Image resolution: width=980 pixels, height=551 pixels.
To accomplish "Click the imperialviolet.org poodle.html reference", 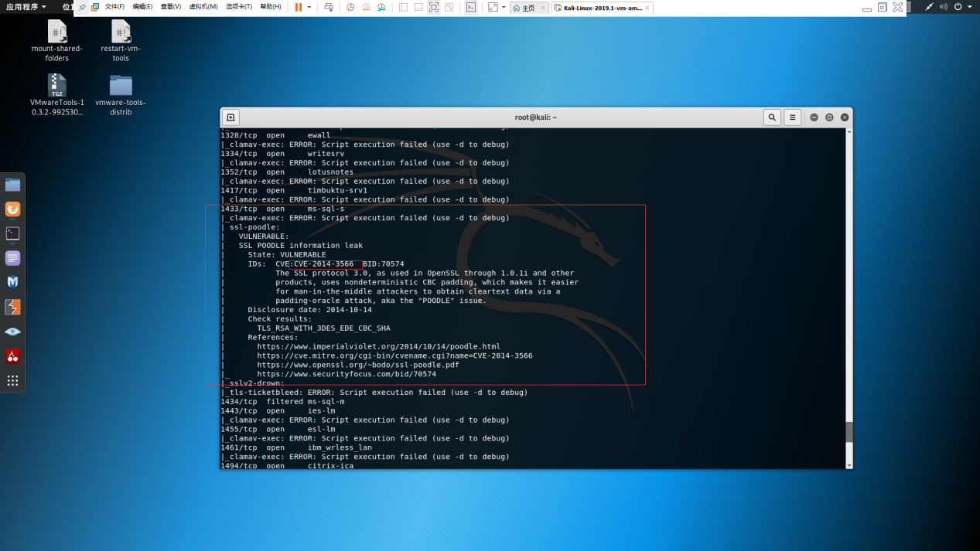I will (x=378, y=346).
